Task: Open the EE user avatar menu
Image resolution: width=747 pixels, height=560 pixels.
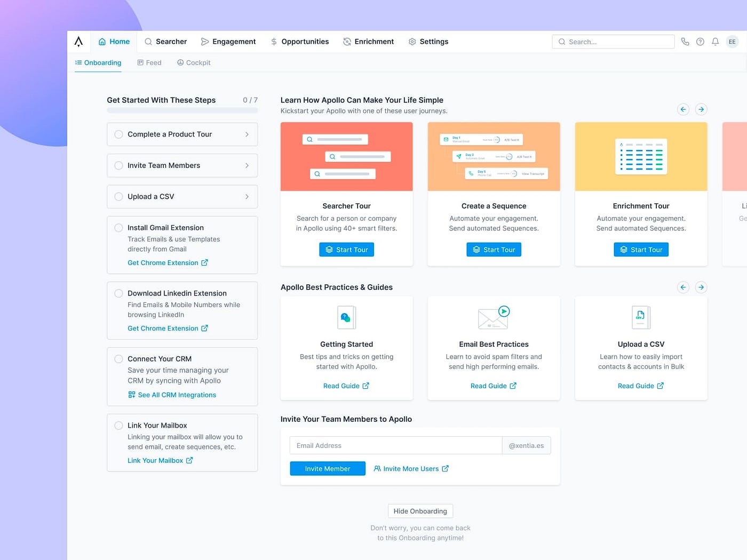Action: [x=732, y=42]
